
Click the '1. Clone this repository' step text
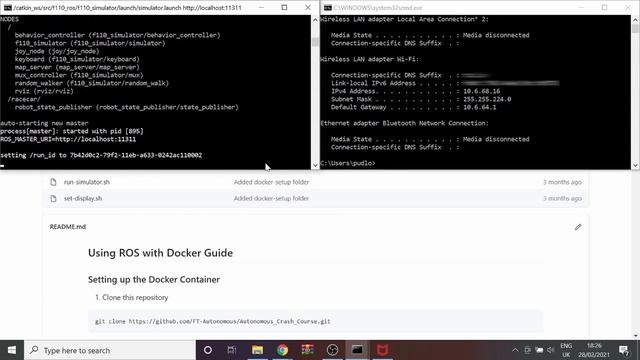(x=131, y=298)
